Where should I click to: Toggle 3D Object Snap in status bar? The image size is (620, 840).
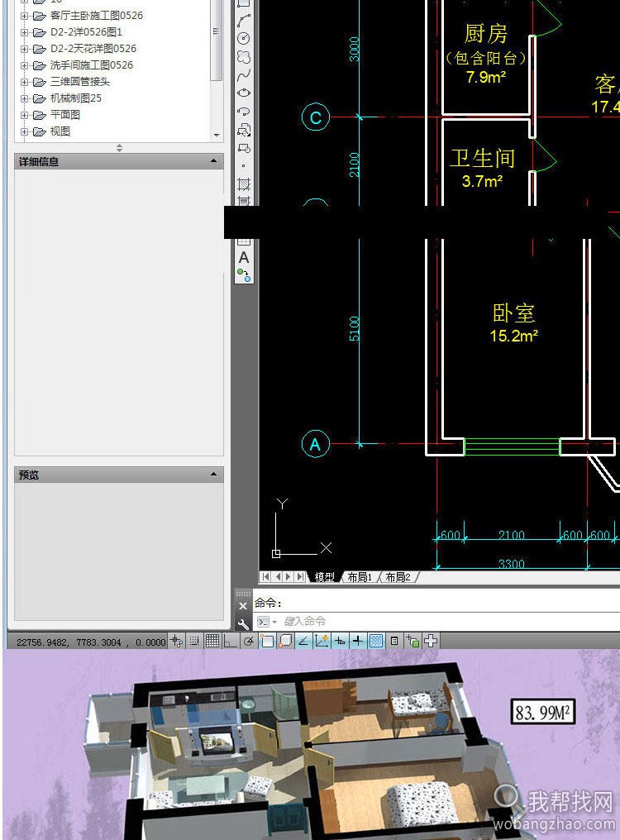pyautogui.click(x=285, y=641)
